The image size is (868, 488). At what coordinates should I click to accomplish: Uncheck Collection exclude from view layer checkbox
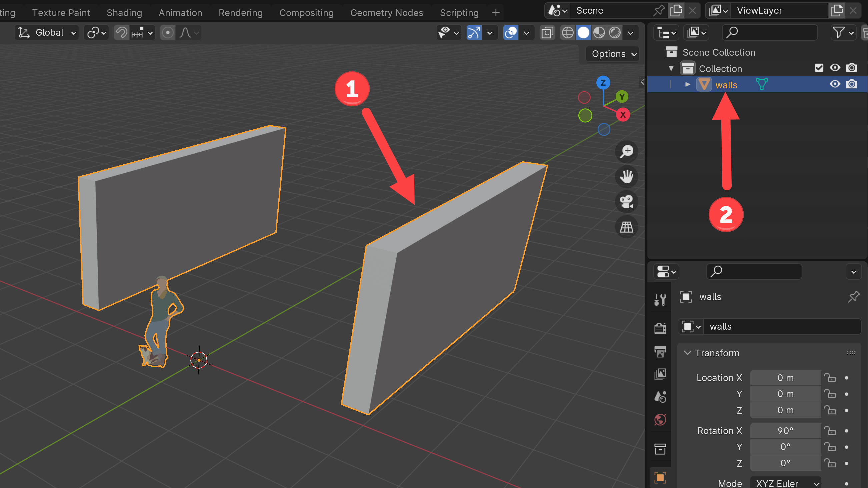pos(819,68)
